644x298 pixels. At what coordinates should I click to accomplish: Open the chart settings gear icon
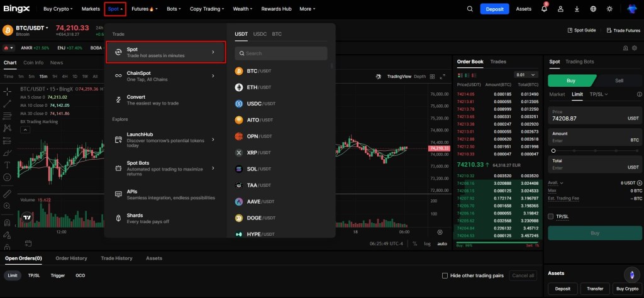tap(440, 232)
